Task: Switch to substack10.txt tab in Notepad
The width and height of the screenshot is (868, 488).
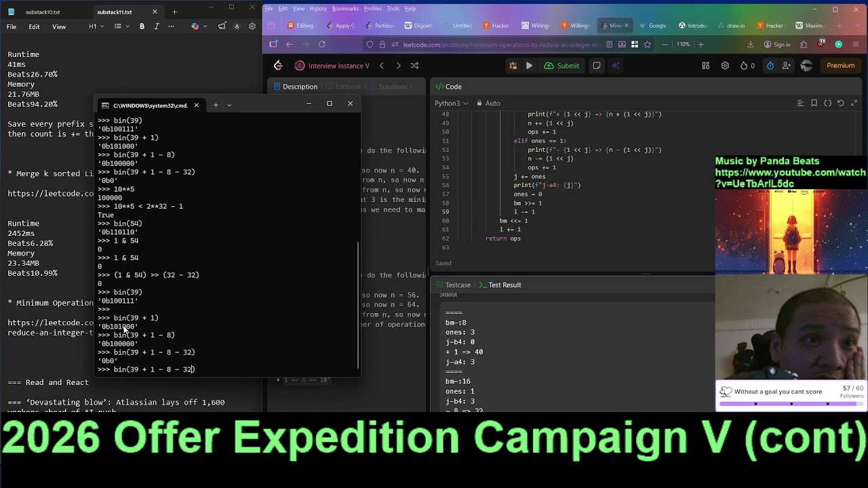Action: click(x=42, y=12)
